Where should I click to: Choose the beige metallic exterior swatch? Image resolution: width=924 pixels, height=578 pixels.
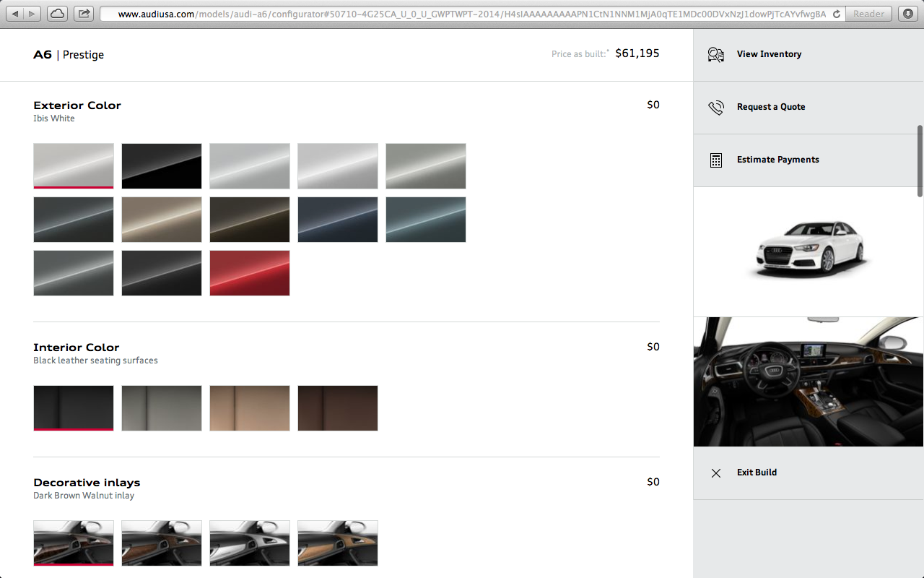point(162,220)
